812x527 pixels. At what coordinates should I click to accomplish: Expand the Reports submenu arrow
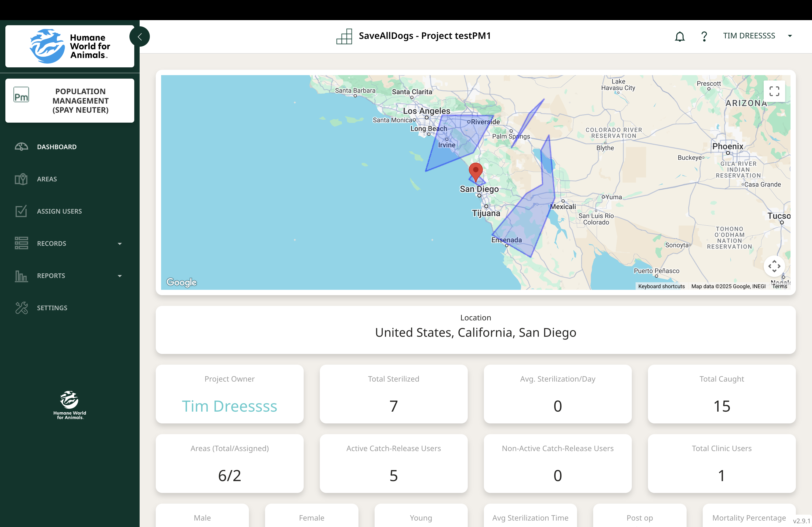[120, 276]
